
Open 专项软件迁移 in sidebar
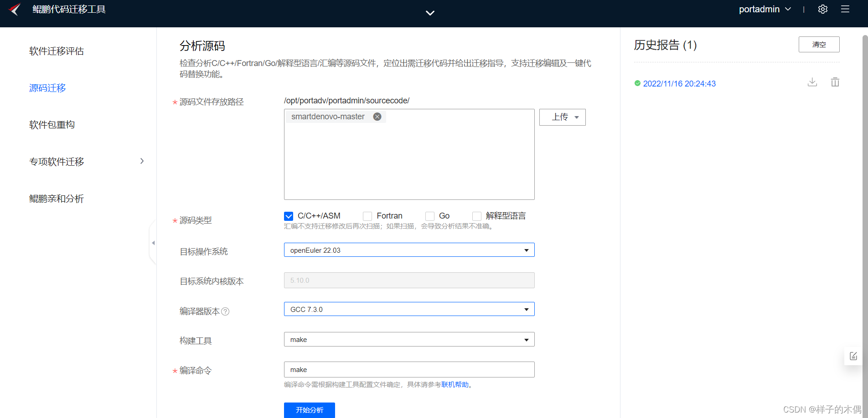(57, 162)
